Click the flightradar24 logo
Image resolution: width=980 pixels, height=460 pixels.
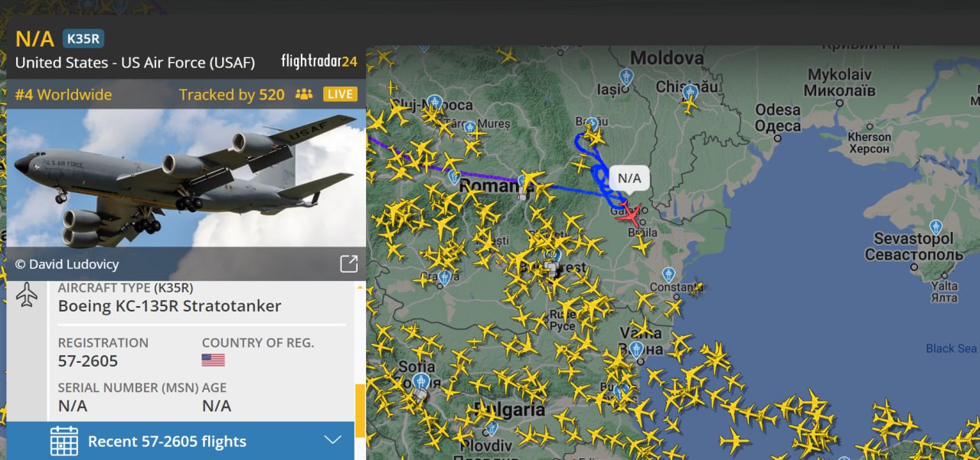click(319, 61)
